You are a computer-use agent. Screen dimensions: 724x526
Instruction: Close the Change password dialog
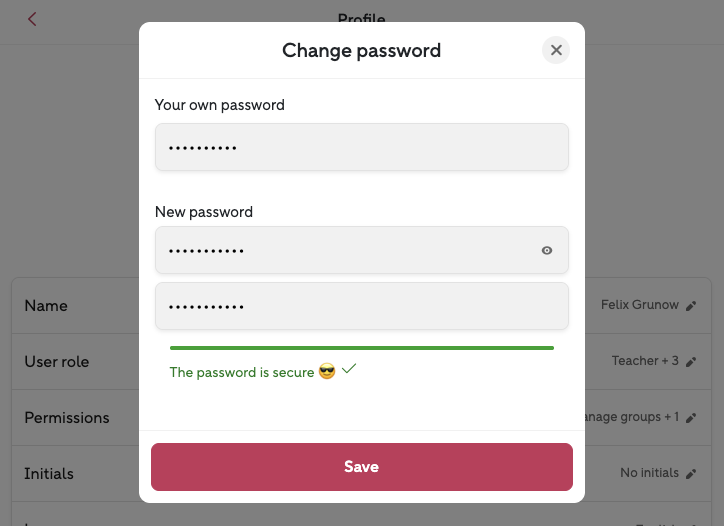[556, 50]
